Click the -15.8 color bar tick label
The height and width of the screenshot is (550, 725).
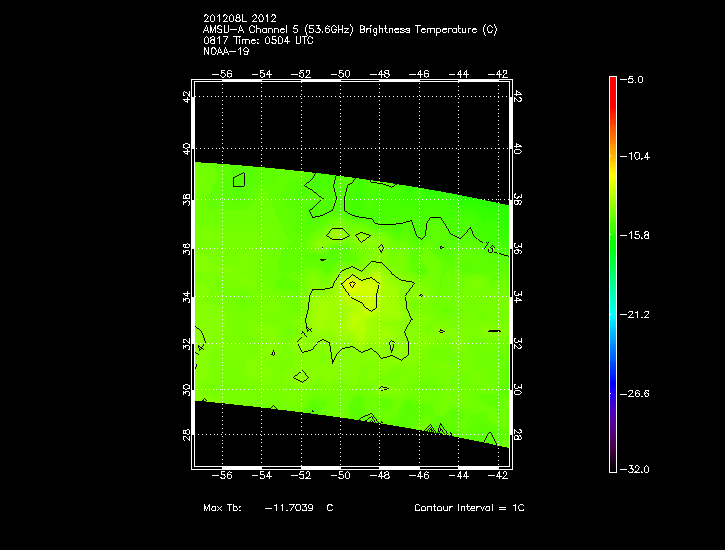pyautogui.click(x=639, y=236)
